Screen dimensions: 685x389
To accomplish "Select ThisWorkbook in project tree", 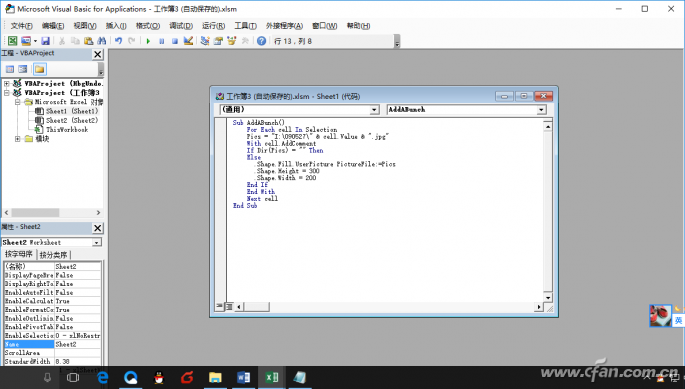I will (67, 129).
